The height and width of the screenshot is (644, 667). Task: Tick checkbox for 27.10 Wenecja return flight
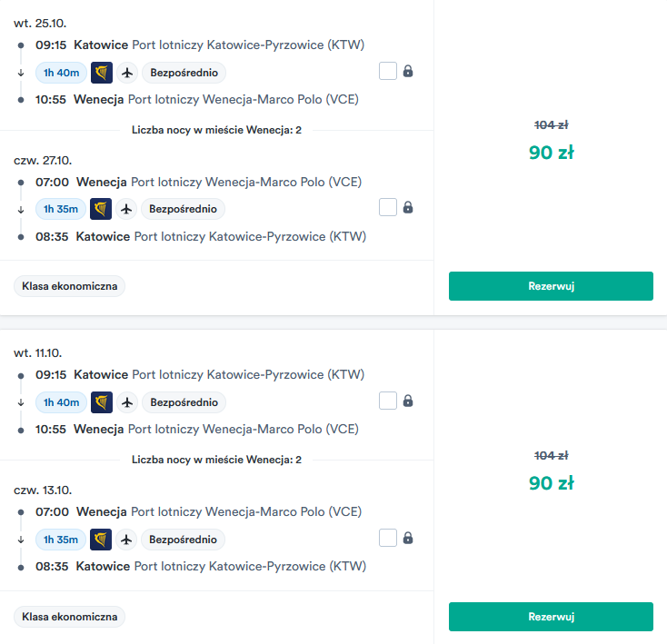coord(388,207)
